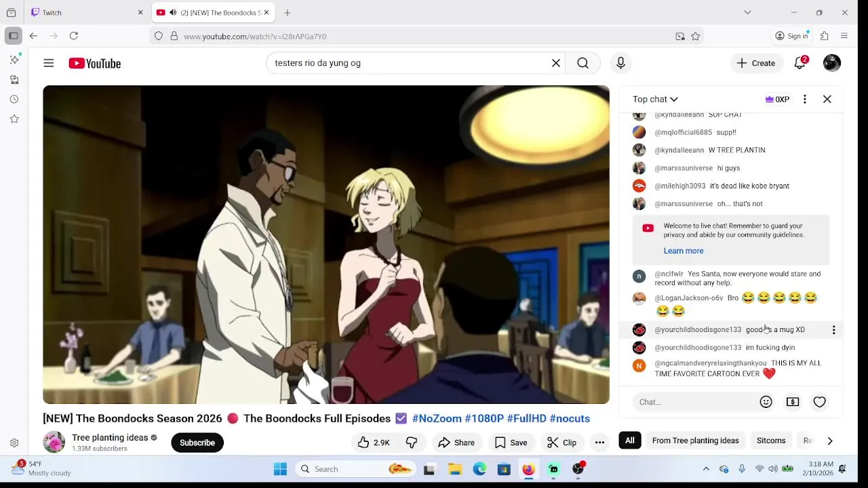The width and height of the screenshot is (868, 488).
Task: List all tabs dropdown arrow
Action: [747, 12]
